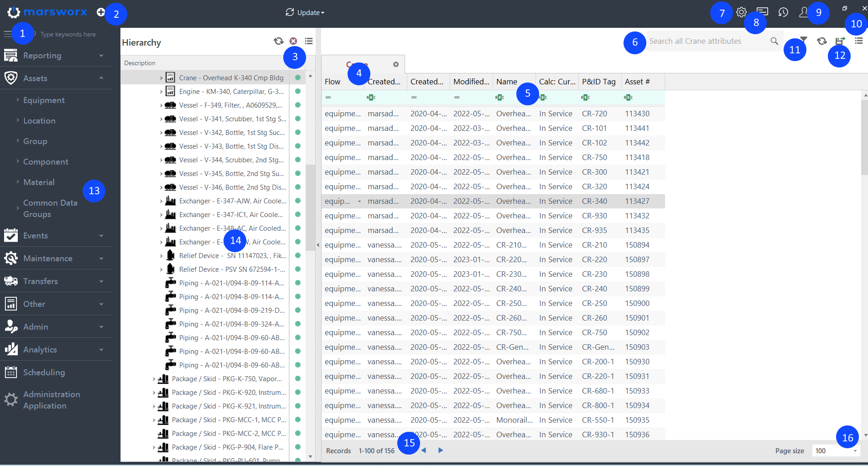The height and width of the screenshot is (466, 868).
Task: Expand the Analytics section chevron
Action: (x=101, y=349)
